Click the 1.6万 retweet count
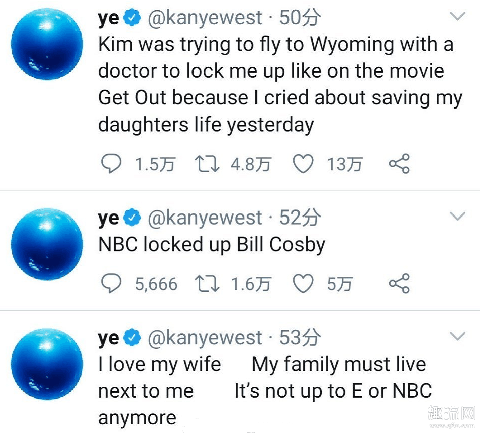Image resolution: width=480 pixels, height=433 pixels. [x=251, y=284]
